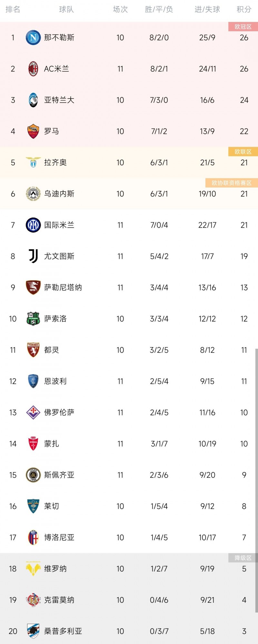The width and height of the screenshot is (258, 644).
Task: Sort by the 场次 column header
Action: (x=120, y=10)
